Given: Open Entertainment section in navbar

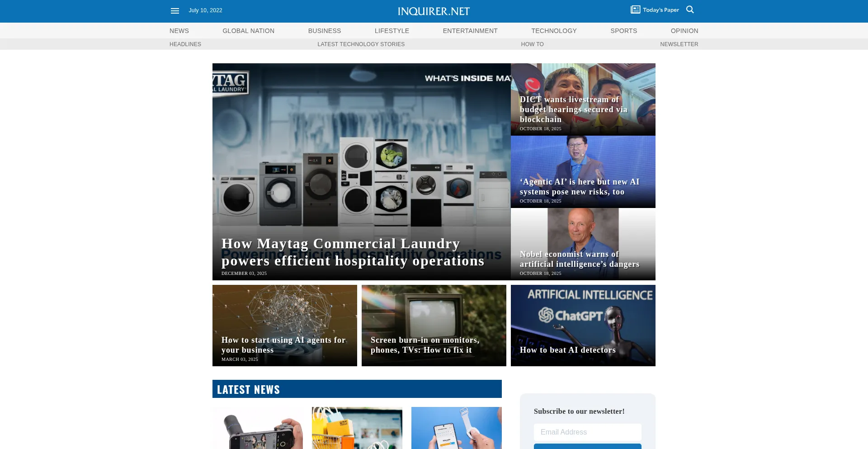Looking at the screenshot, I should tap(470, 31).
